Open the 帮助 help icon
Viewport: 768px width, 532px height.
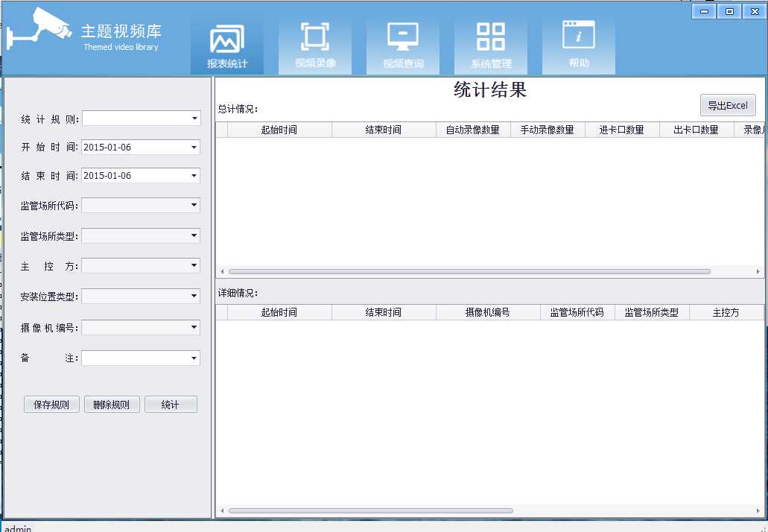coord(579,46)
